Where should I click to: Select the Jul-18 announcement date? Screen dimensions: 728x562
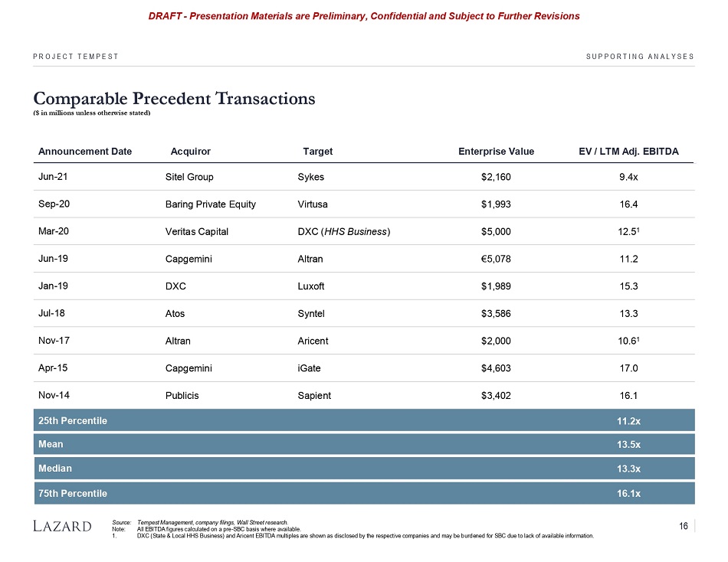51,313
